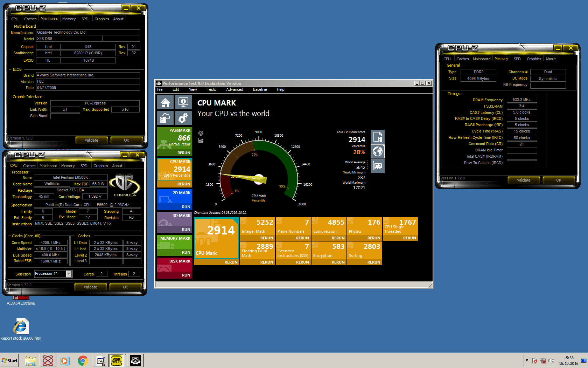Switch to the SPD tab in the CPU-Z Memory window

(x=517, y=59)
